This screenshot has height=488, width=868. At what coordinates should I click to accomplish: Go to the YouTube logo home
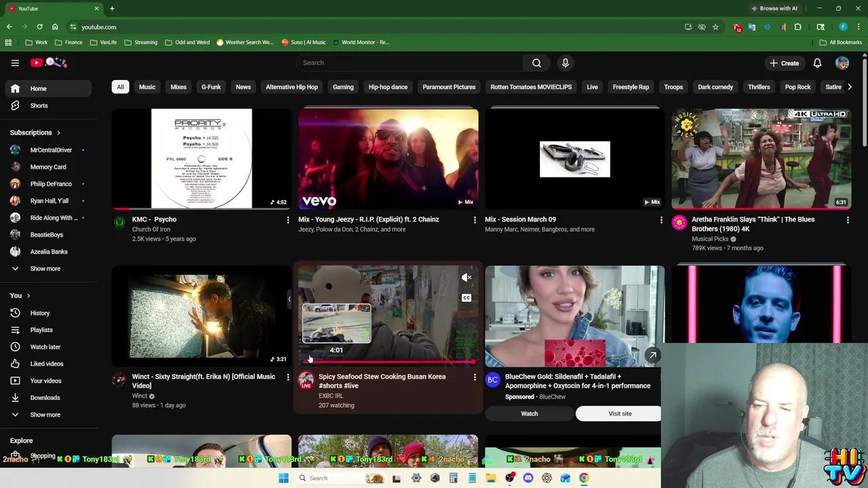pos(48,62)
